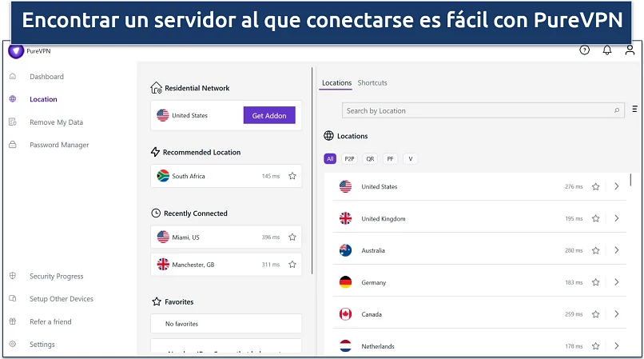Image resolution: width=644 pixels, height=359 pixels.
Task: Expand Australia cities chevron
Action: click(617, 250)
